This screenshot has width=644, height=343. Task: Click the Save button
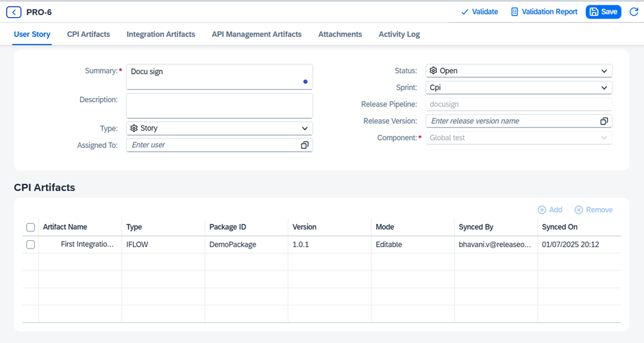point(603,12)
